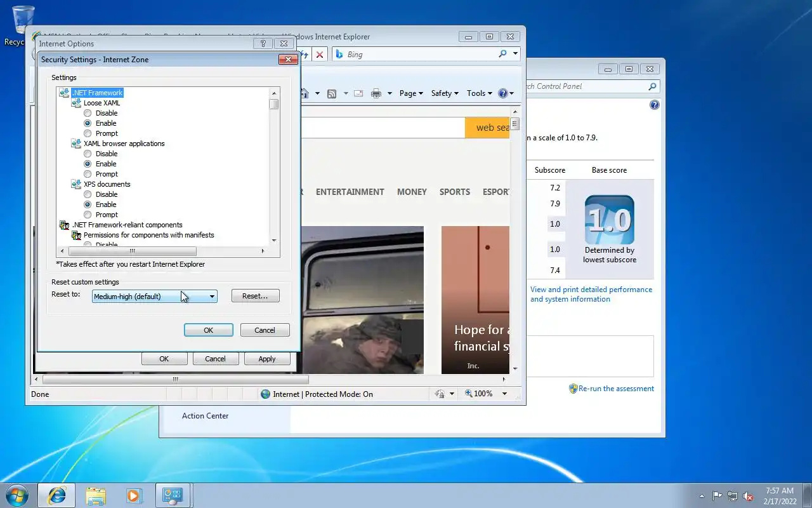Click Cancel in Internet Options dialog
This screenshot has height=508, width=812.
click(x=215, y=359)
